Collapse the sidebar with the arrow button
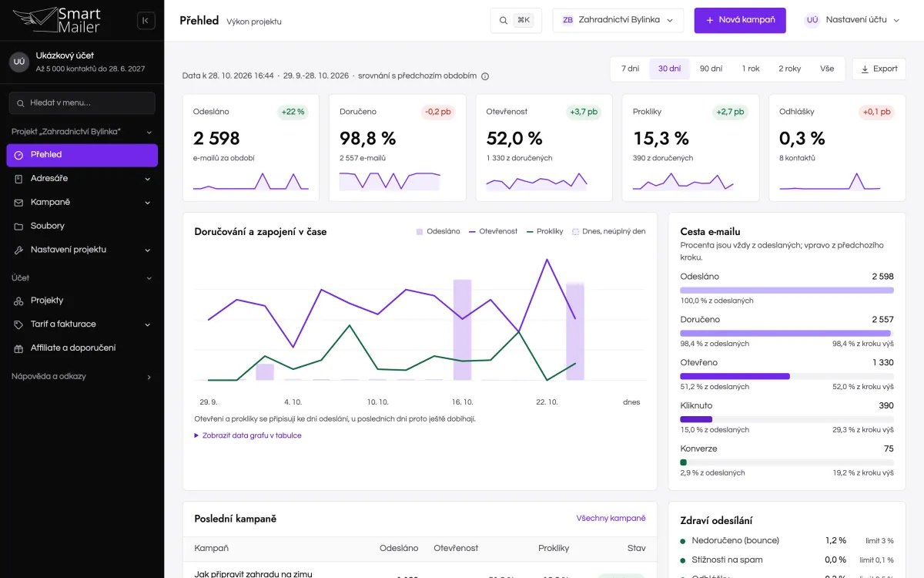 [x=146, y=21]
